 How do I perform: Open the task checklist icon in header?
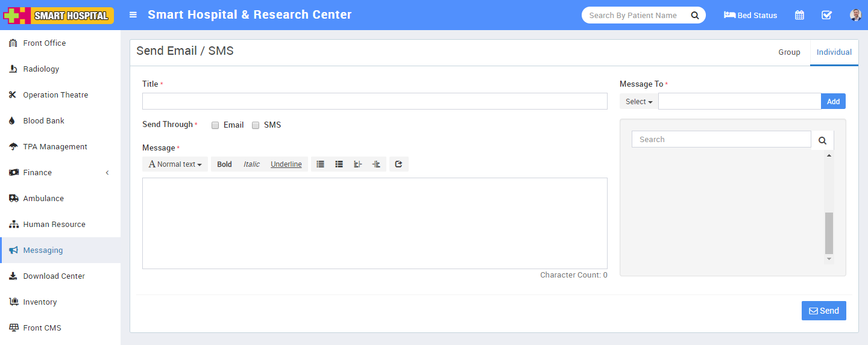click(826, 15)
